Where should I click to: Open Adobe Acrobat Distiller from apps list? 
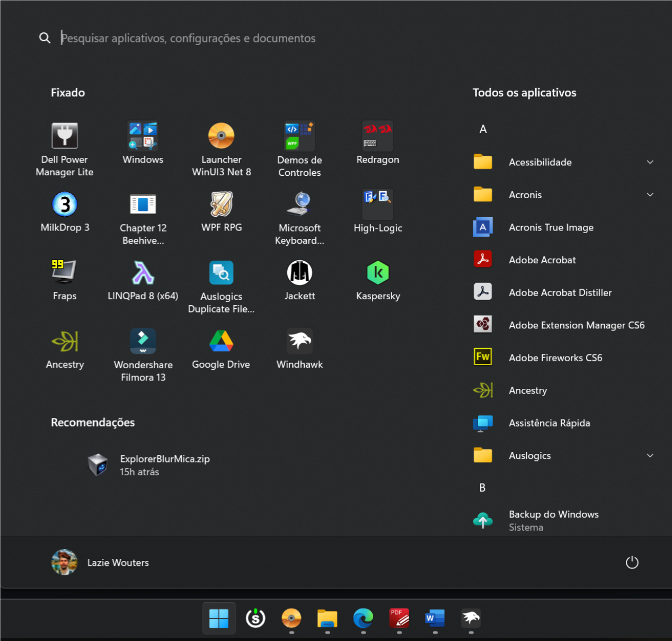pyautogui.click(x=560, y=292)
